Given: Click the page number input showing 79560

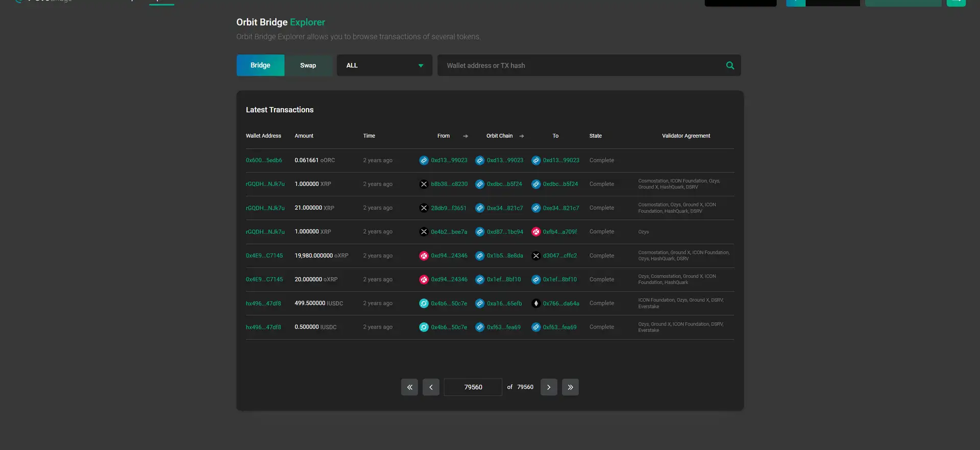Looking at the screenshot, I should click(x=473, y=387).
